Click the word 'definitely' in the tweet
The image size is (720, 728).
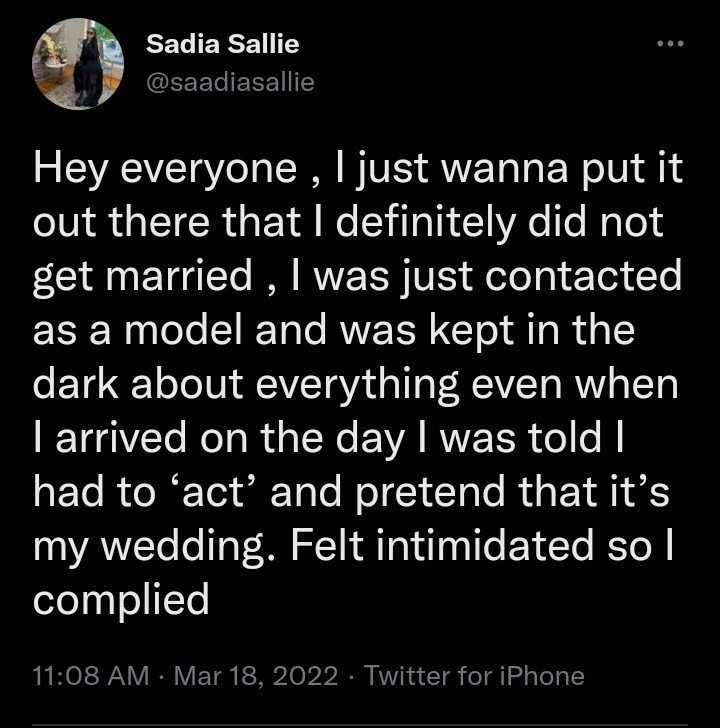coord(425,224)
